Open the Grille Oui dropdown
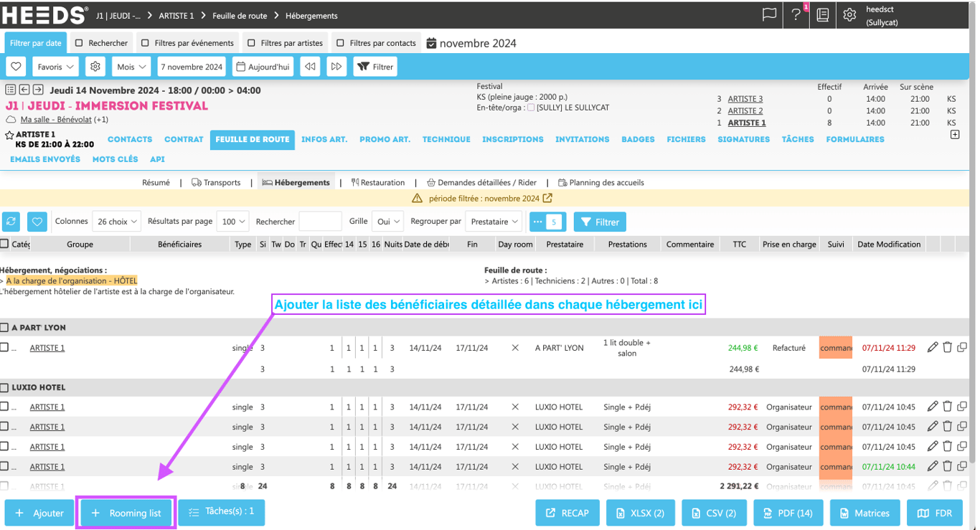Image resolution: width=980 pixels, height=530 pixels. pyautogui.click(x=387, y=222)
